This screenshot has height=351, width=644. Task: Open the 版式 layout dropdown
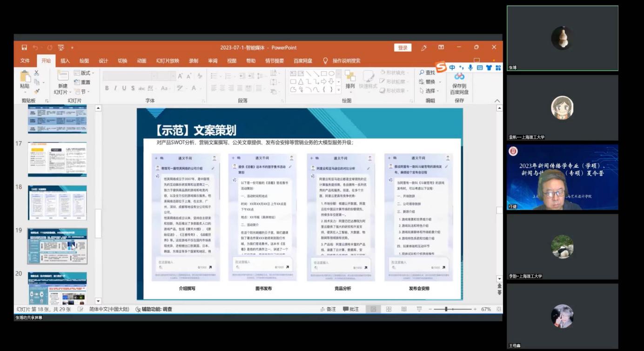click(x=84, y=73)
